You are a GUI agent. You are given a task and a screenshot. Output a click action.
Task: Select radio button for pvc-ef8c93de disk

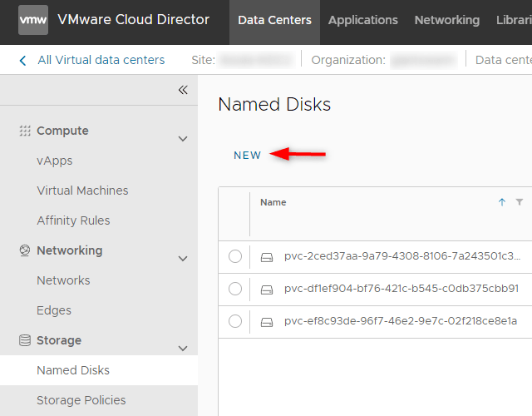click(x=235, y=321)
